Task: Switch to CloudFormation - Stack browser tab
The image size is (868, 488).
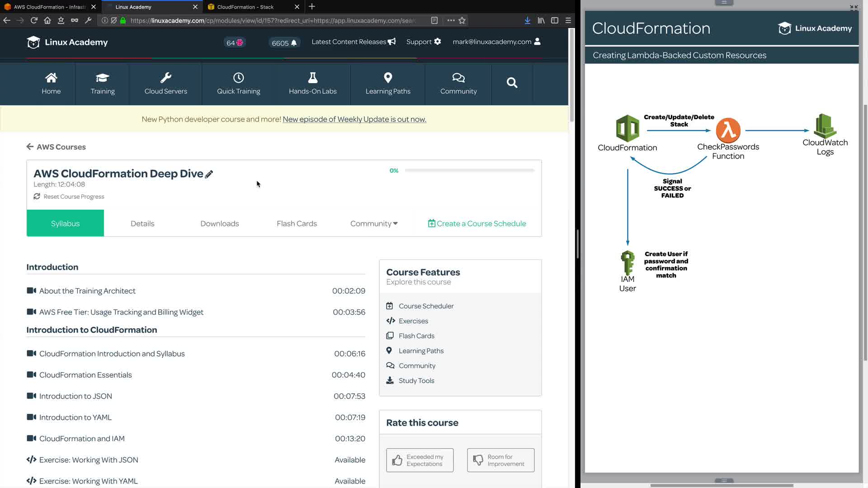Action: click(245, 7)
